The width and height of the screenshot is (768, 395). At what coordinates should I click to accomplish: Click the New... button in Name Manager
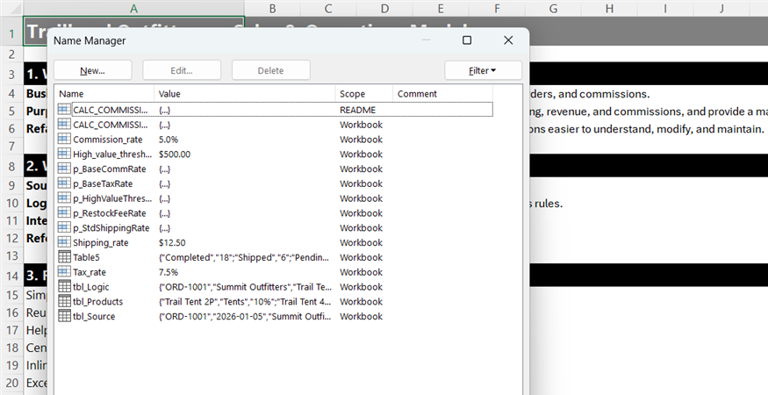tap(93, 71)
